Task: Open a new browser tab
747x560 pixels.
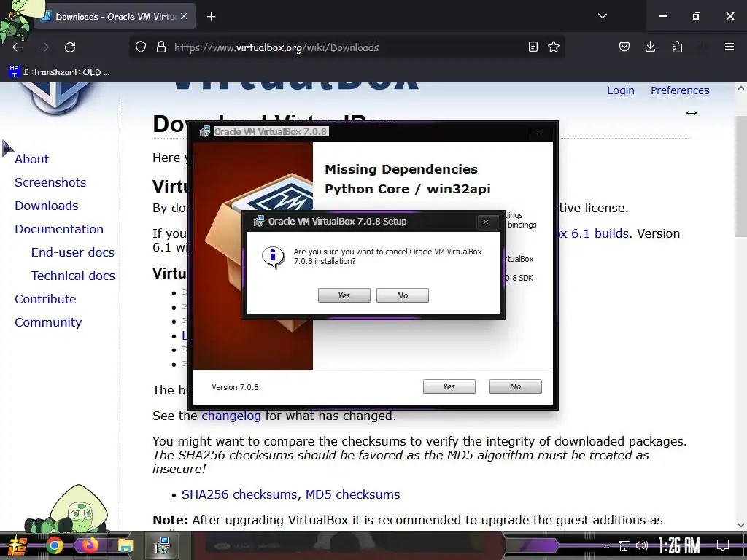Action: (x=211, y=17)
